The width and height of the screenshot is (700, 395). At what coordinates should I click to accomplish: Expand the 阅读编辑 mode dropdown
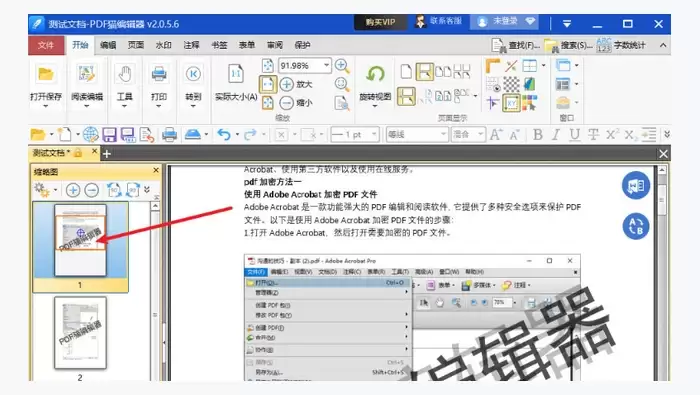click(87, 106)
